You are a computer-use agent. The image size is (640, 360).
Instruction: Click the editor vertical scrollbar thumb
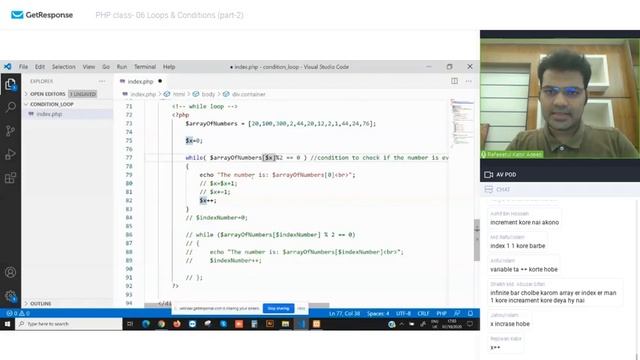(477, 240)
